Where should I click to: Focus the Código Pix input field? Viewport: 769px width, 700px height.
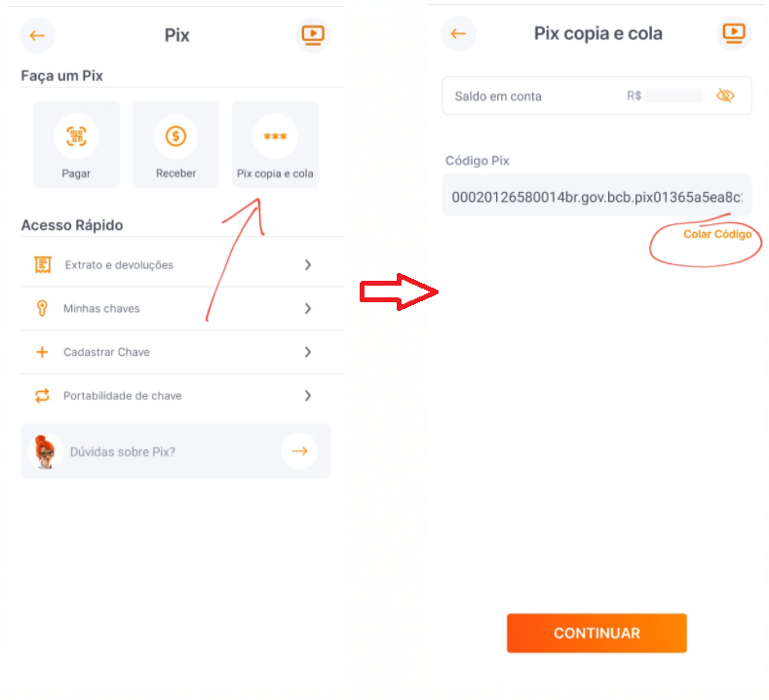(x=596, y=197)
